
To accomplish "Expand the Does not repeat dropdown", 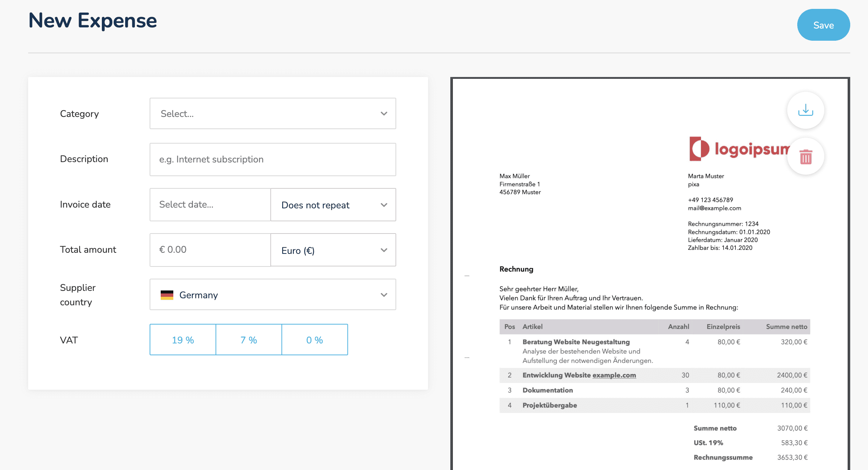I will click(x=333, y=205).
